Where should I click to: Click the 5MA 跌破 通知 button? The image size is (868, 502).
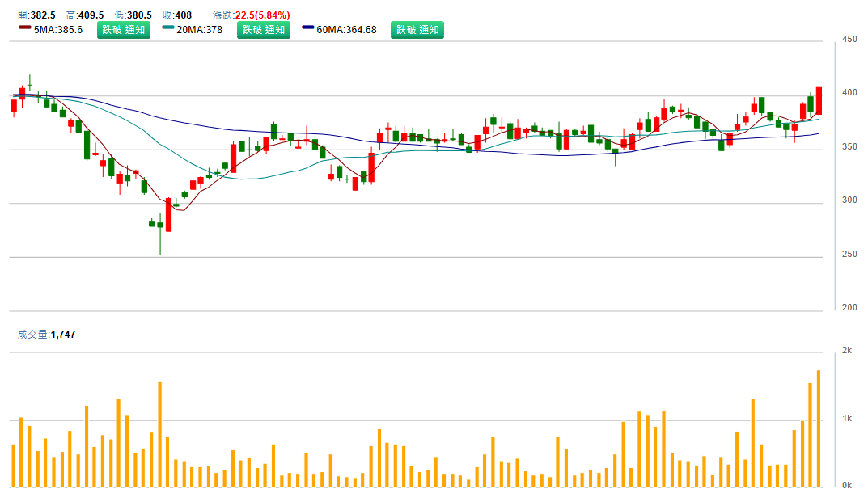coord(124,30)
